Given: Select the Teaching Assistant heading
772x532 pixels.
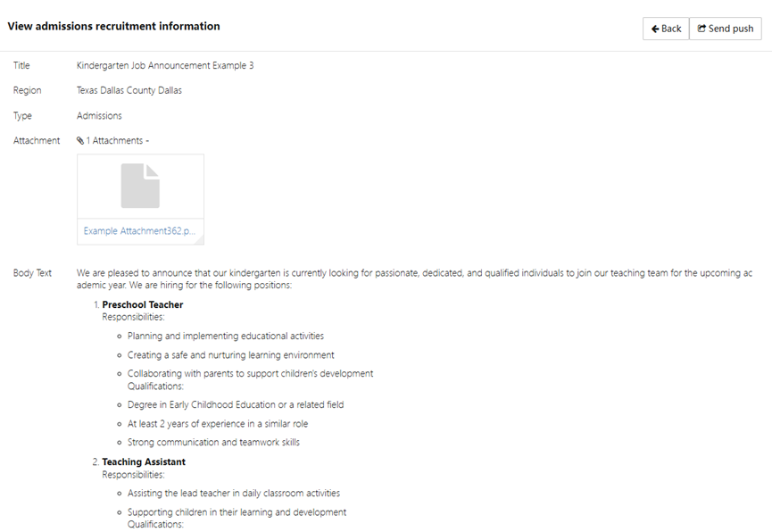Looking at the screenshot, I should pyautogui.click(x=144, y=462).
